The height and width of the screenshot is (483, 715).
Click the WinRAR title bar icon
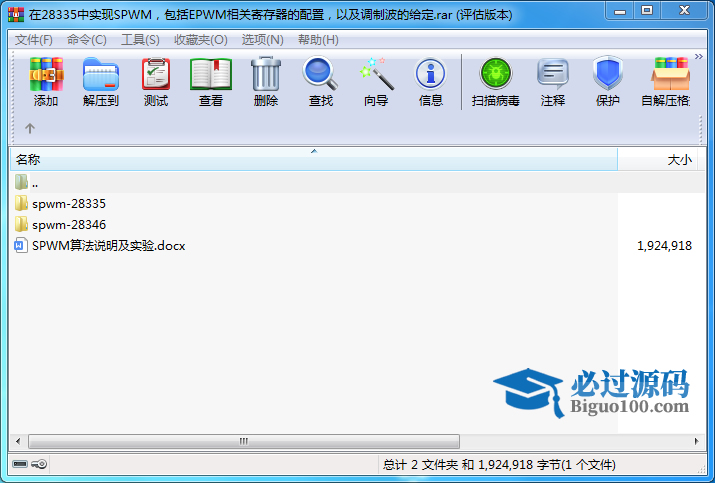16,15
